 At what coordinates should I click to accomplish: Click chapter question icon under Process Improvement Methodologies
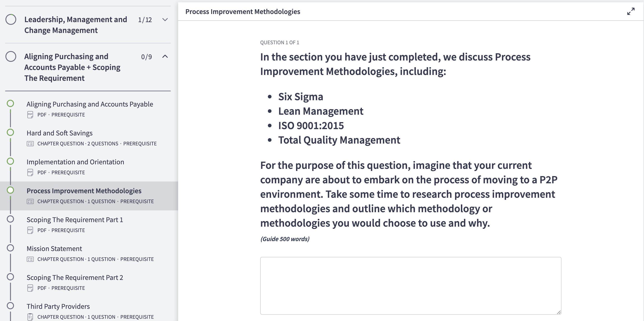pos(30,201)
